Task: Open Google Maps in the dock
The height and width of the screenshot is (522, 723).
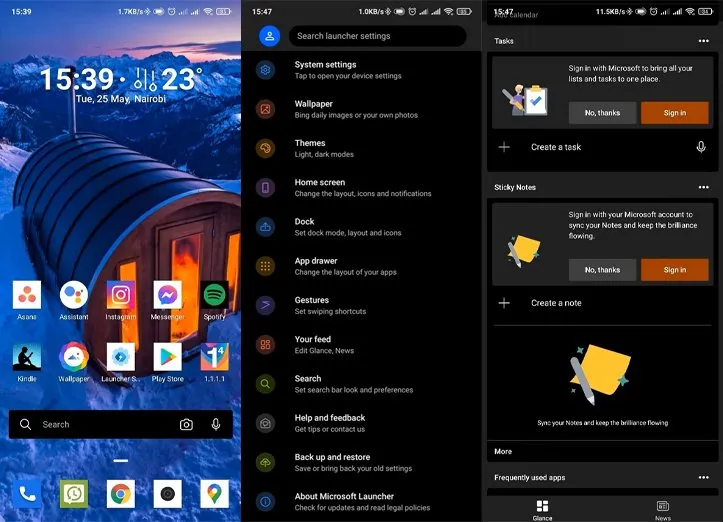Action: pyautogui.click(x=214, y=492)
